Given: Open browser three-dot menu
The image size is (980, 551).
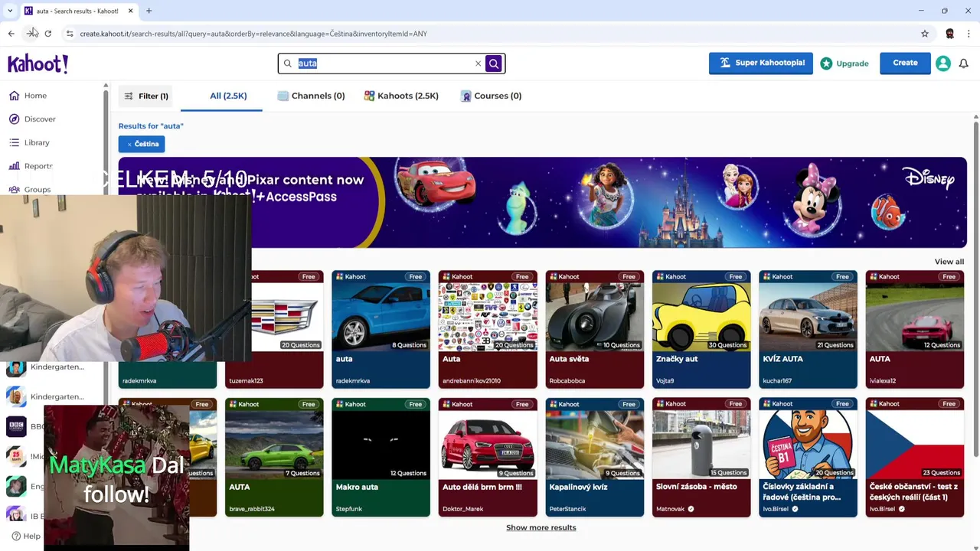Looking at the screenshot, I should click(x=969, y=34).
